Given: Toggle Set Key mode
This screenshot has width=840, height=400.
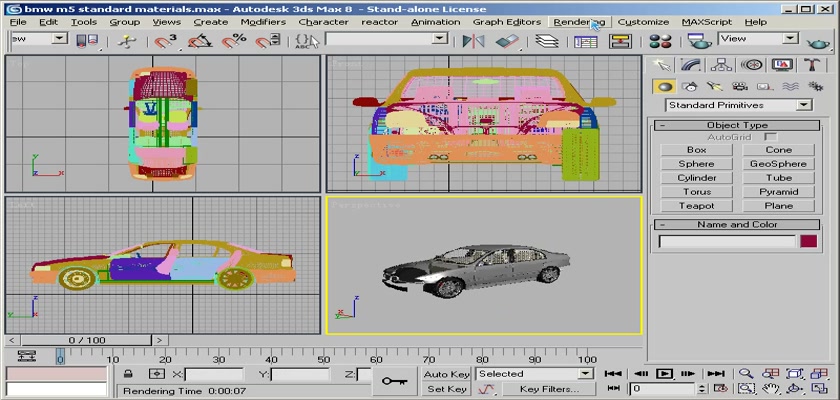Looking at the screenshot, I should click(x=446, y=389).
